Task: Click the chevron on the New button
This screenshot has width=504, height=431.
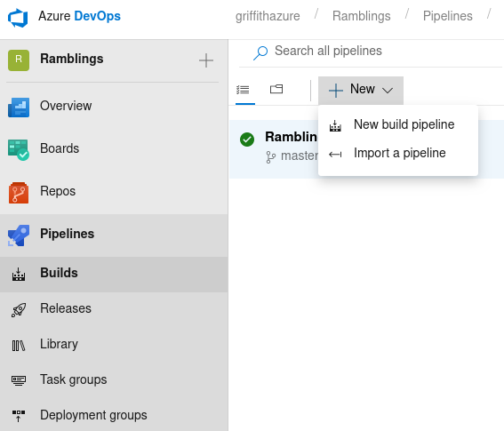Action: point(388,91)
